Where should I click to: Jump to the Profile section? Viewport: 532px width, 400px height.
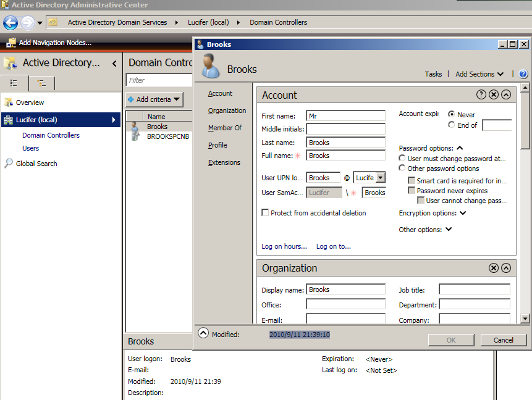point(217,145)
